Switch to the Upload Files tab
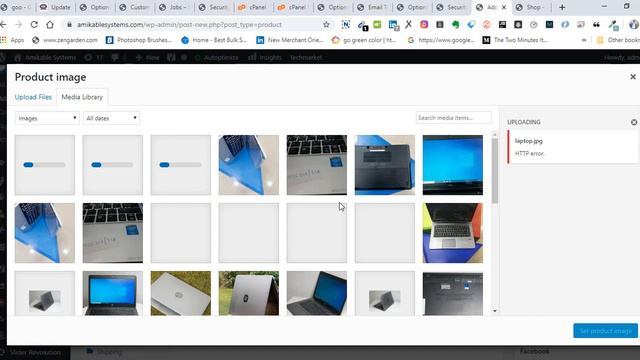Screen dimensions: 640x360 point(33,97)
